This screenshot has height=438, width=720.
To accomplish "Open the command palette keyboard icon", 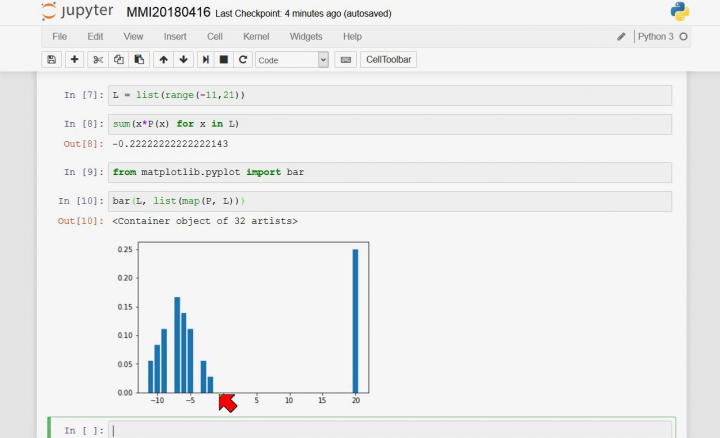I will coord(346,60).
